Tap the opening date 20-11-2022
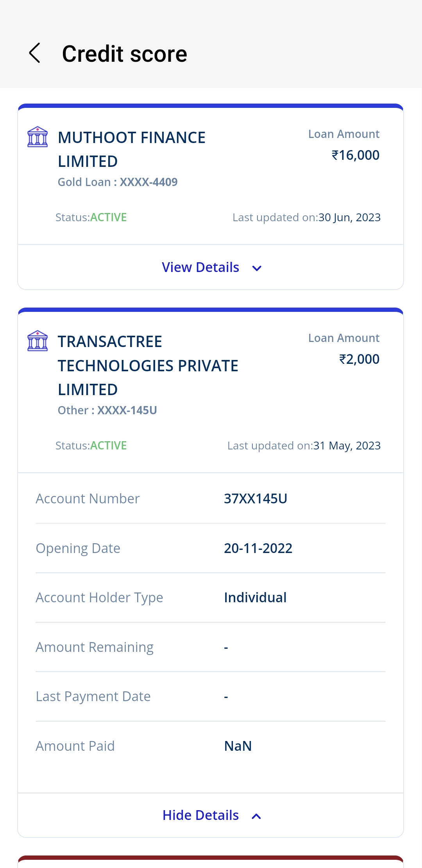This screenshot has width=422, height=868. coord(258,548)
